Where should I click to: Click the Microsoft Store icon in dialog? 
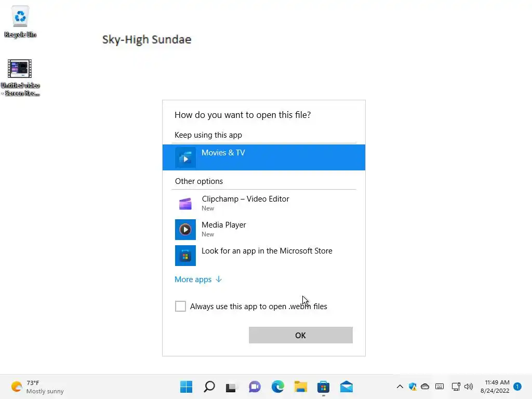click(x=185, y=256)
